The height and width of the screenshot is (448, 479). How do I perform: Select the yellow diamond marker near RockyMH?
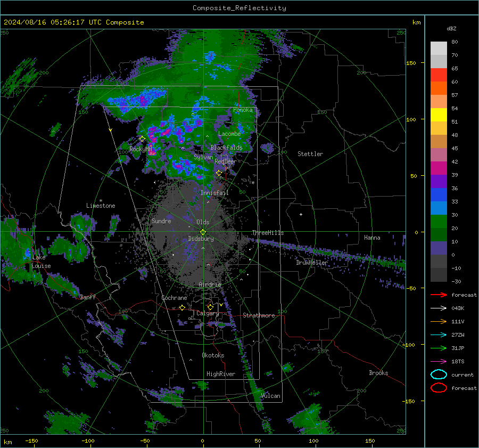click(142, 139)
